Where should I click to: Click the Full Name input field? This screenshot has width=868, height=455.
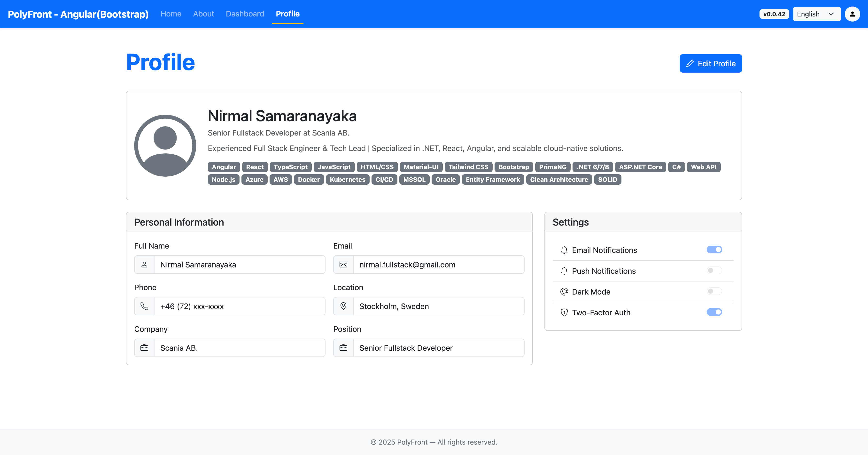(x=240, y=264)
